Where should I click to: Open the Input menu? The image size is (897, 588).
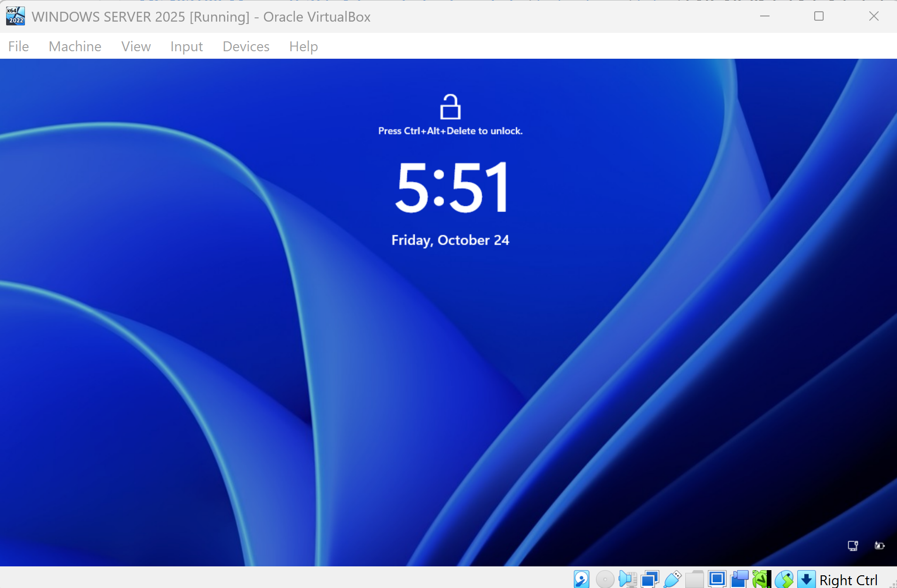point(186,46)
